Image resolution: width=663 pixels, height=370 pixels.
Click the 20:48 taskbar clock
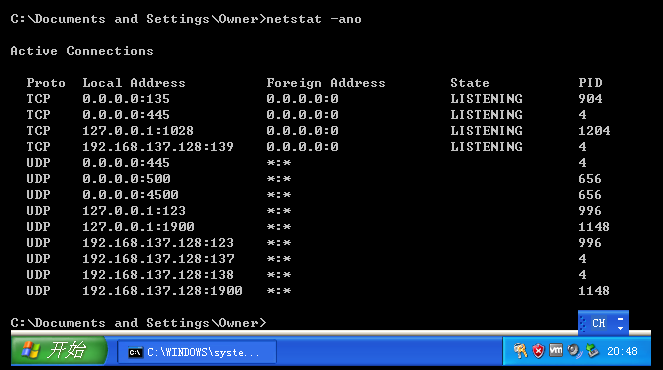pyautogui.click(x=622, y=351)
